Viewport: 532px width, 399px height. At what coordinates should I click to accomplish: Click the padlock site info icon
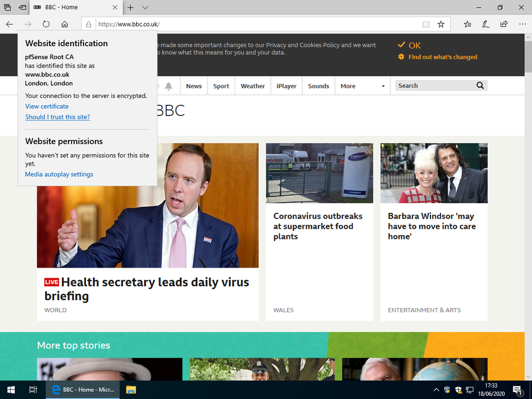point(88,24)
